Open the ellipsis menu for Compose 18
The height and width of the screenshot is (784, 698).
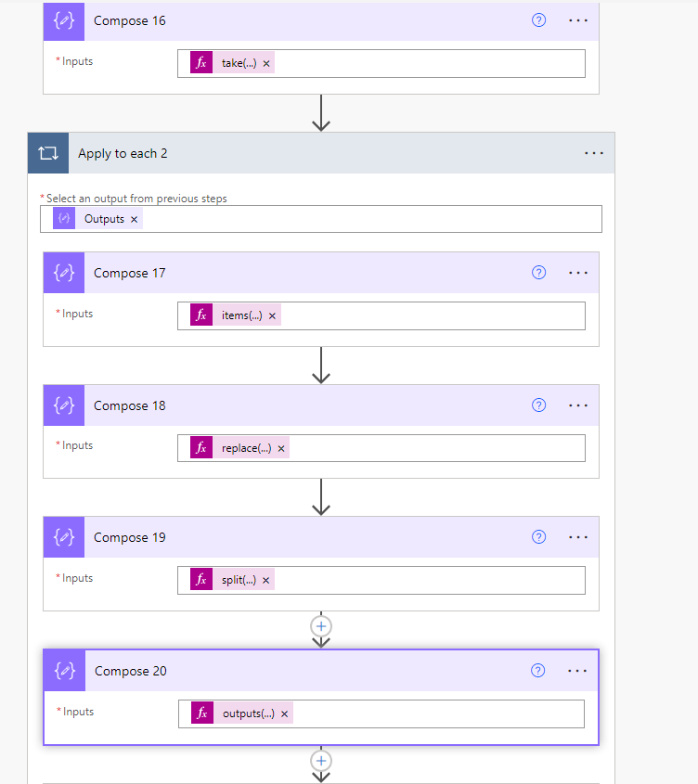pyautogui.click(x=578, y=405)
